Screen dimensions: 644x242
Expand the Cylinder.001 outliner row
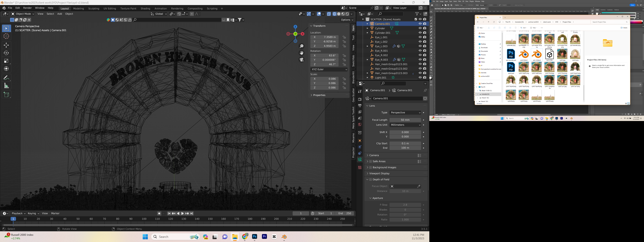[367, 33]
